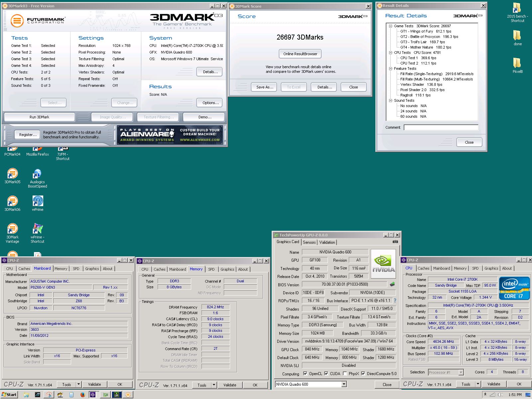Viewport: 532px width, 399px height.
Task: Open the NVIDIA Quadro 600 GPU selector dropdown
Action: click(x=344, y=384)
